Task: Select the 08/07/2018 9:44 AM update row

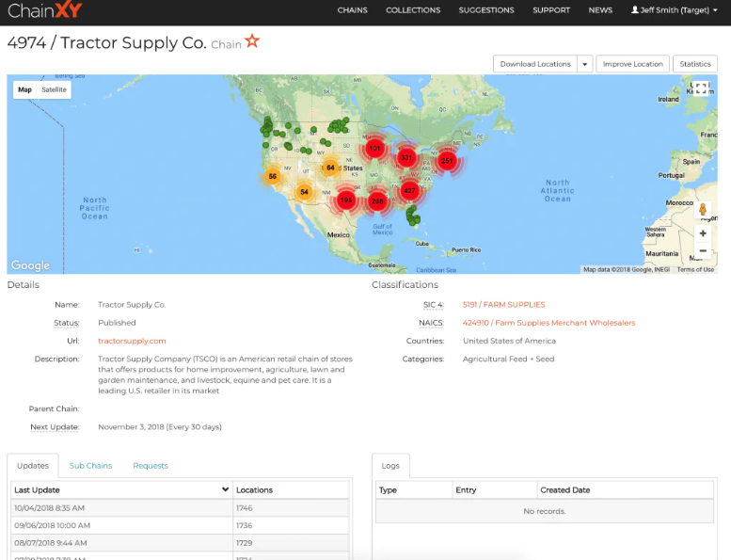Action: [x=180, y=543]
